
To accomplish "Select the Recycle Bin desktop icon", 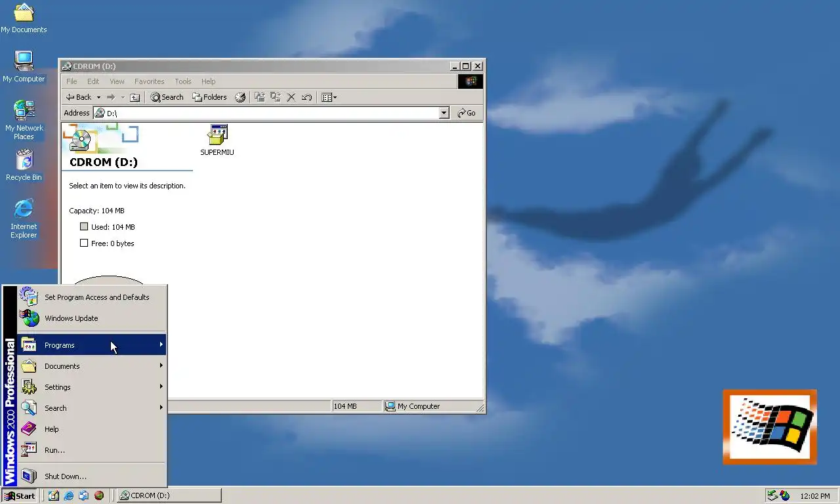I will point(24,165).
